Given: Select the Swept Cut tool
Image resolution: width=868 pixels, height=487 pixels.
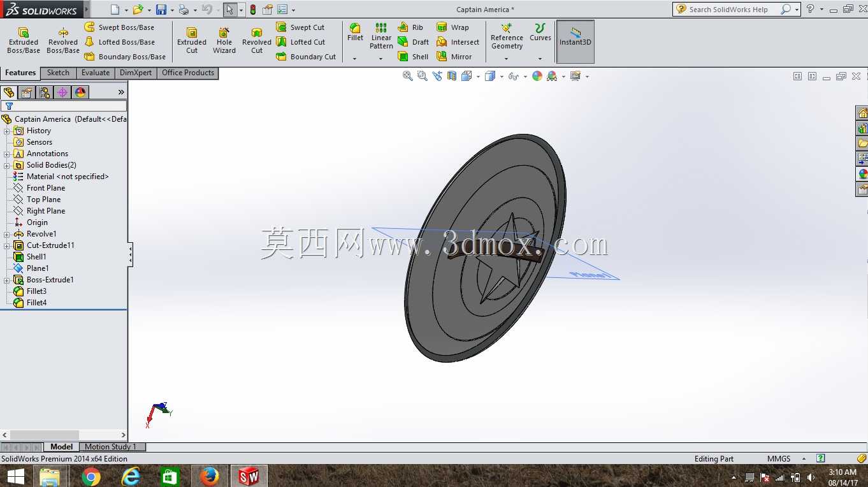Looking at the screenshot, I should [x=300, y=27].
